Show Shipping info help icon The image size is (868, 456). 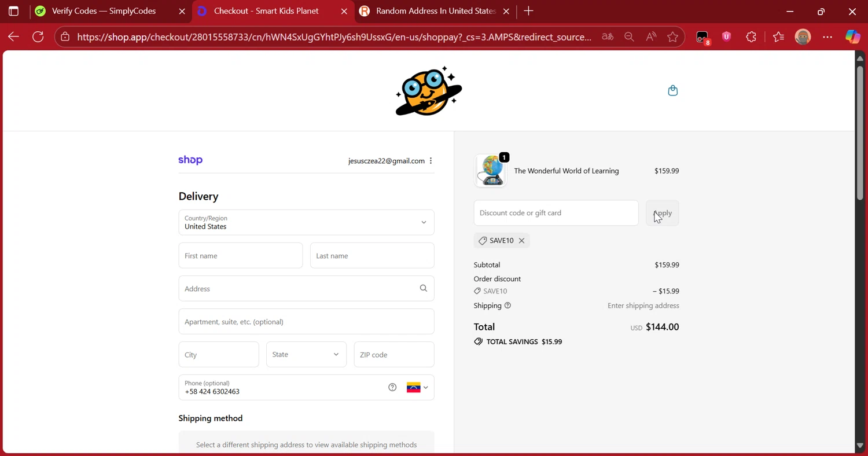pyautogui.click(x=507, y=306)
